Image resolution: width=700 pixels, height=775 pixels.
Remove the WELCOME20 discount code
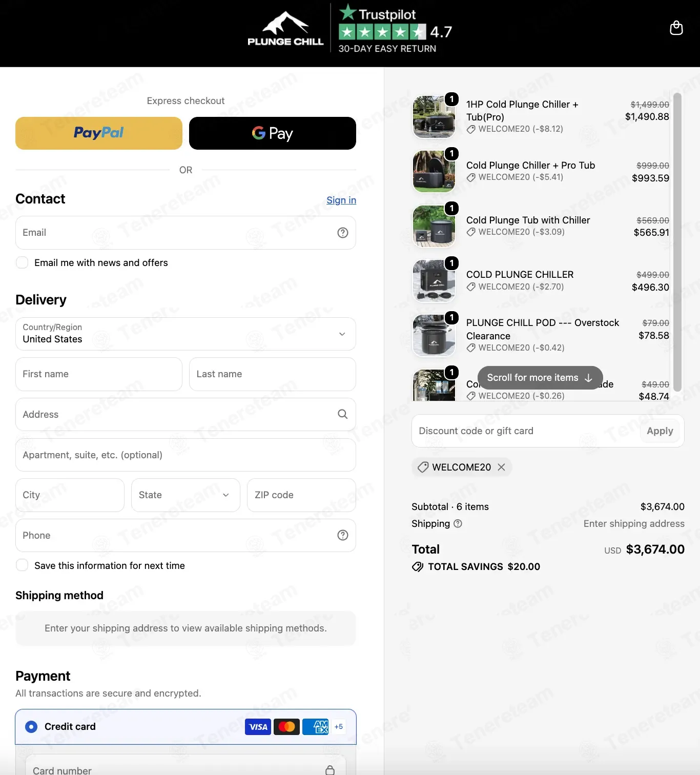501,467
